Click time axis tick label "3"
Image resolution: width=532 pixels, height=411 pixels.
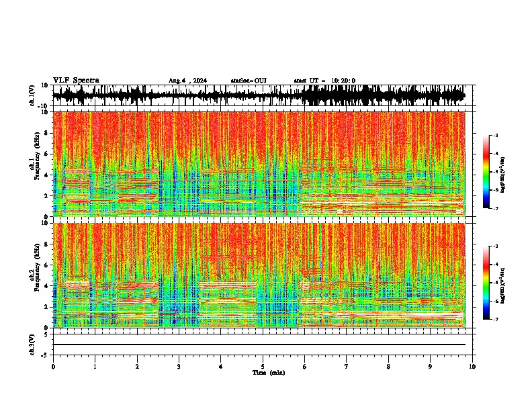179,367
